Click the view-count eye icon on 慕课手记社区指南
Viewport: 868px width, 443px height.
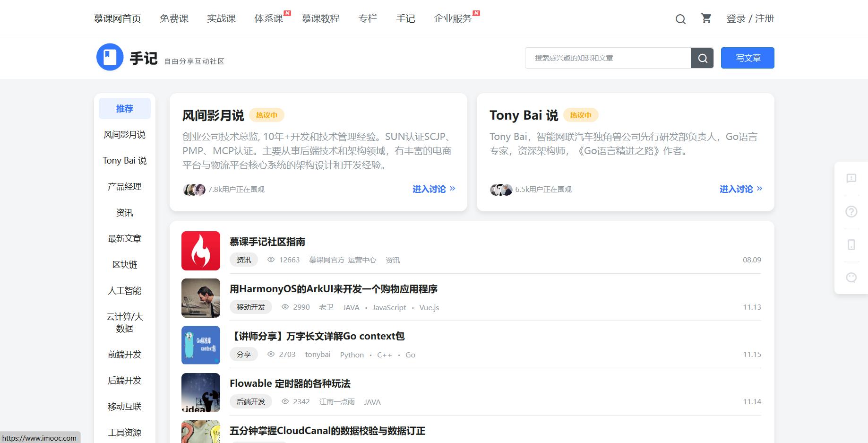270,260
